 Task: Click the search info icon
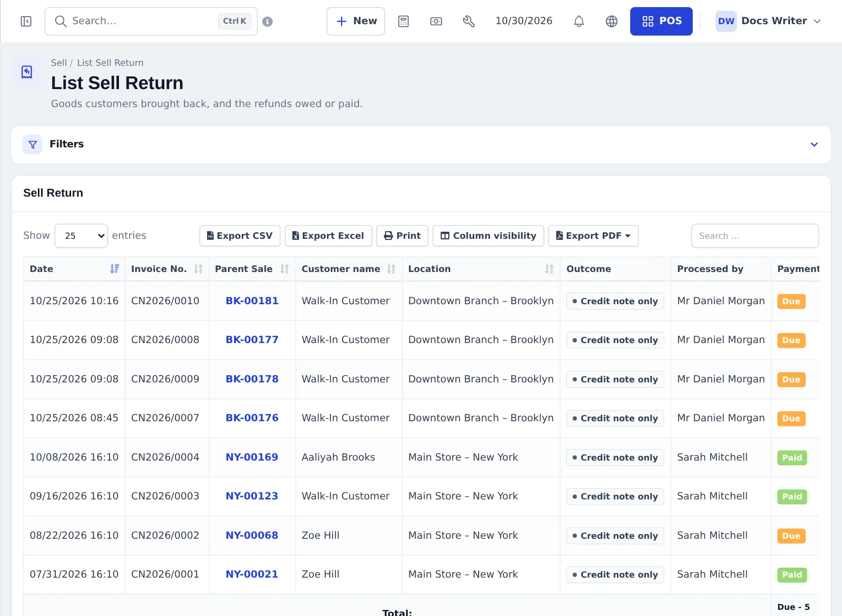[x=267, y=21]
